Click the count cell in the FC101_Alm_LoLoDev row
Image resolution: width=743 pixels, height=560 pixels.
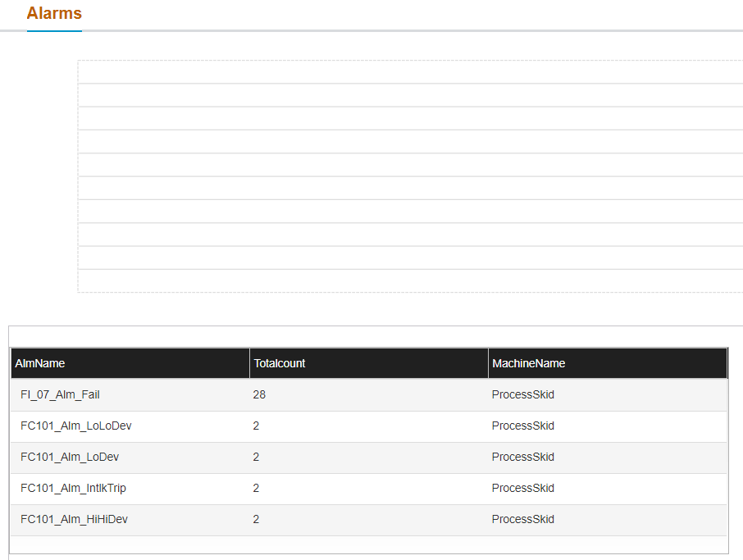tap(256, 426)
